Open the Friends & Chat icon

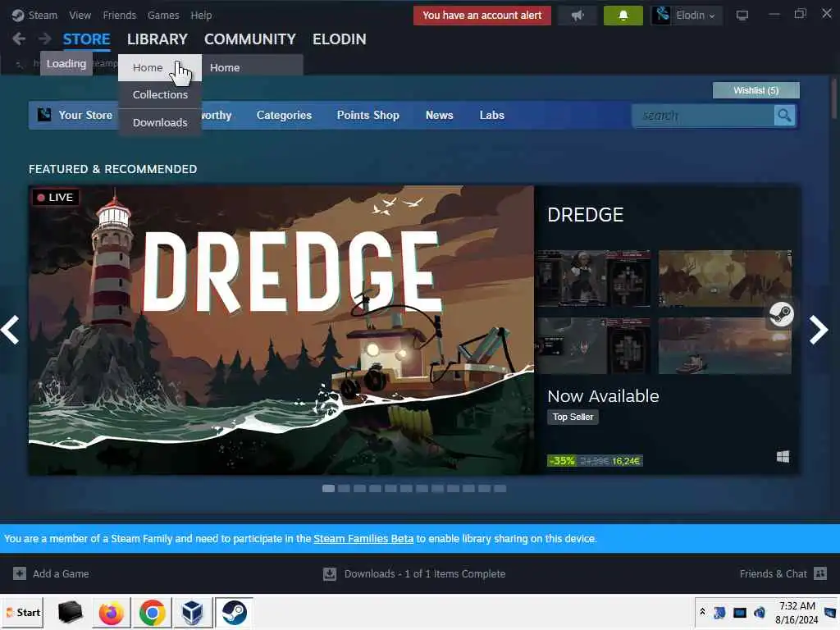[820, 573]
